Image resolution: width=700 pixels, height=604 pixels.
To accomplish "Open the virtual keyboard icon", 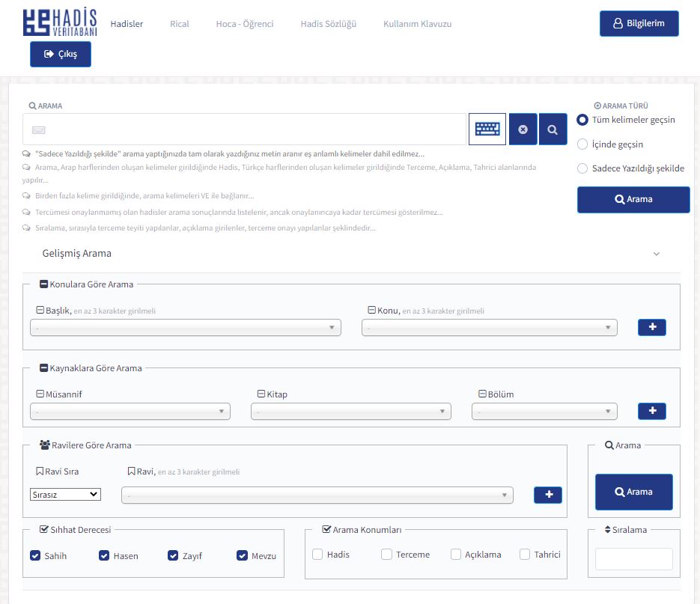I will point(487,129).
